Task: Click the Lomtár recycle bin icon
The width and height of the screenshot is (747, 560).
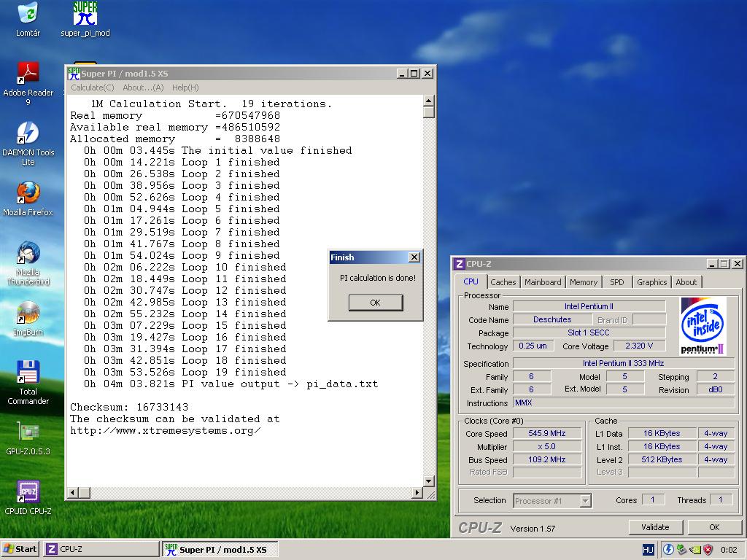Action: pos(28,13)
